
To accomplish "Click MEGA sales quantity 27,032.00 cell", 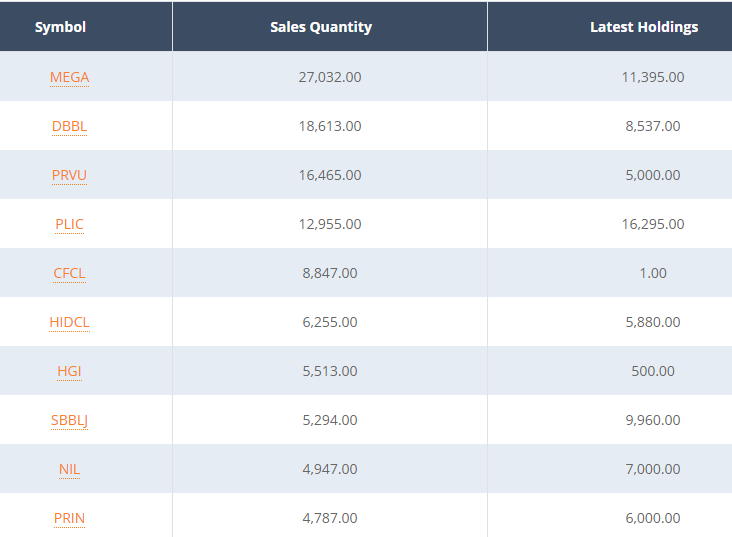I will click(330, 77).
